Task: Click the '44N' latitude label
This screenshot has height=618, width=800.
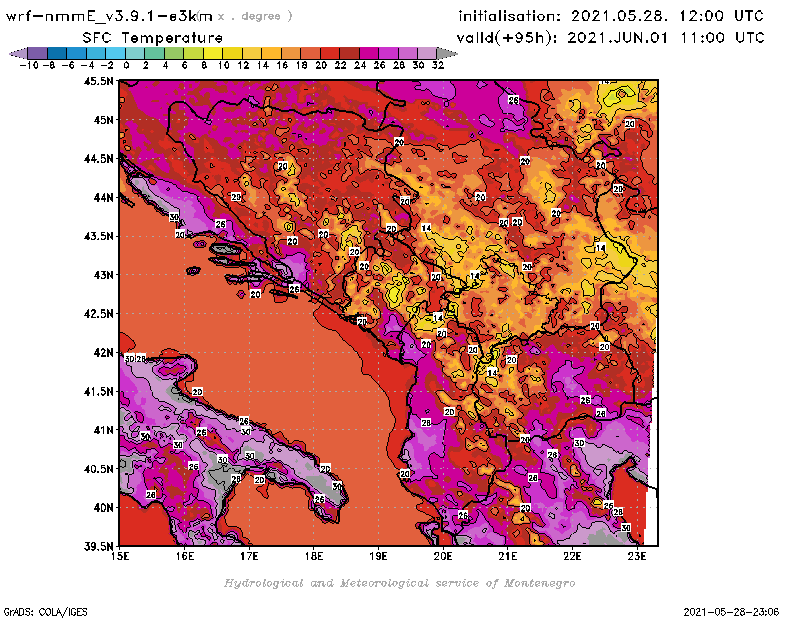Action: click(103, 197)
